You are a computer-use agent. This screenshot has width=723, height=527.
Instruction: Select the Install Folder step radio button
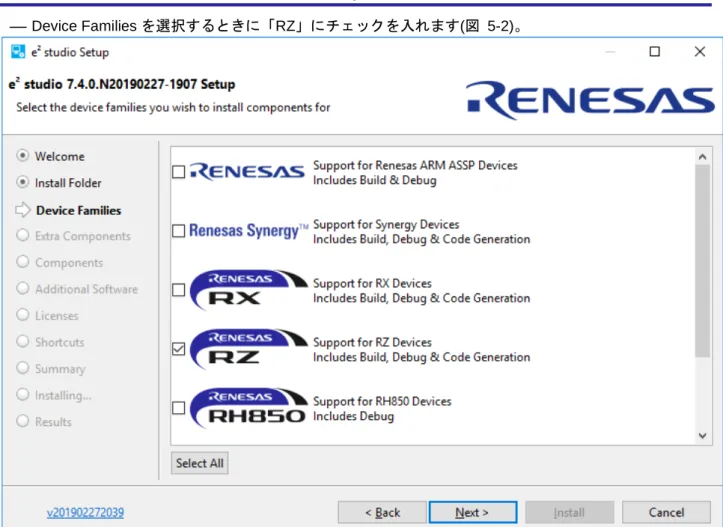click(23, 182)
